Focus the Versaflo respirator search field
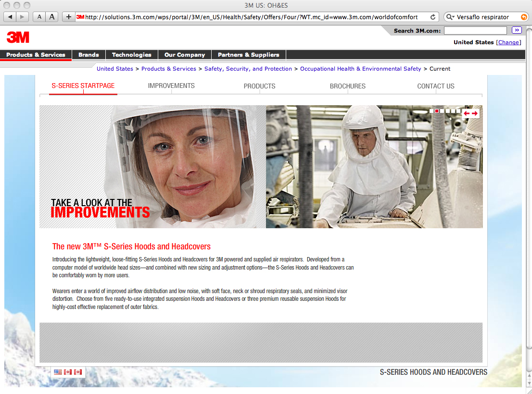 click(487, 17)
